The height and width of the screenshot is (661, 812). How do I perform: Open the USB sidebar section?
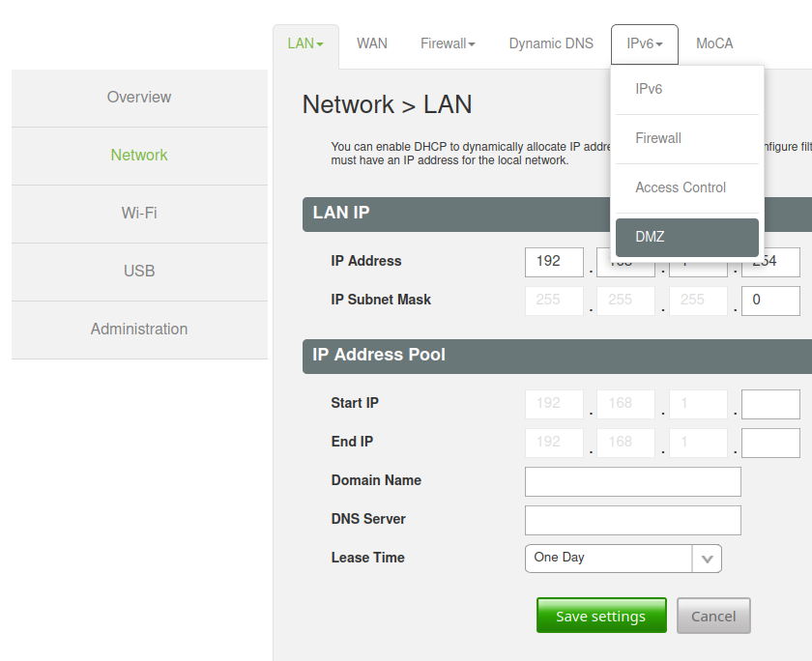[139, 272]
